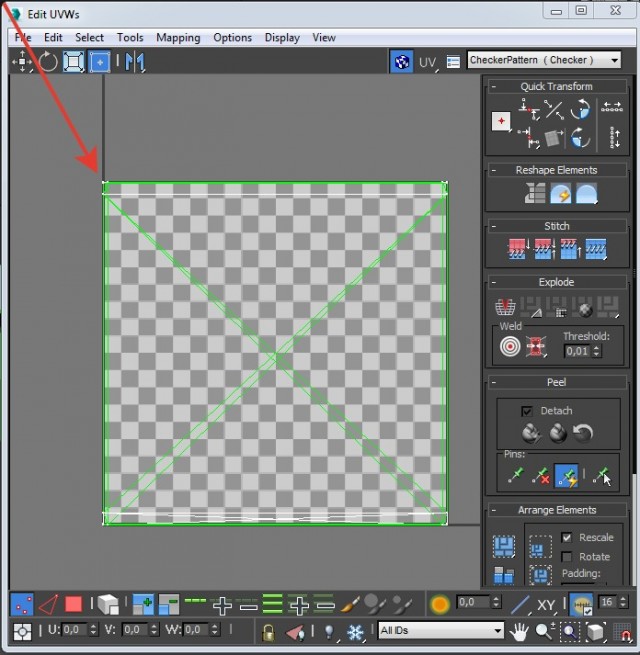
Task: Collapse the Explode rollout
Action: click(494, 282)
